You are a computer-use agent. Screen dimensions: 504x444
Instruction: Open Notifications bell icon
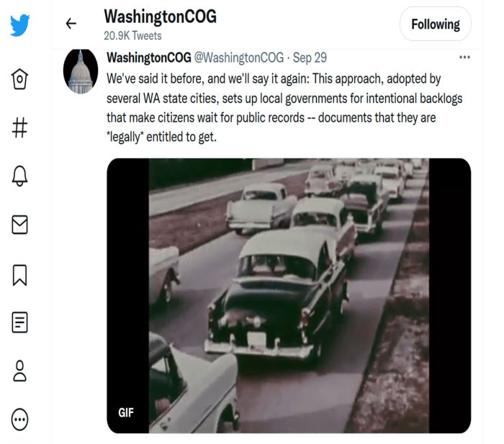click(20, 177)
